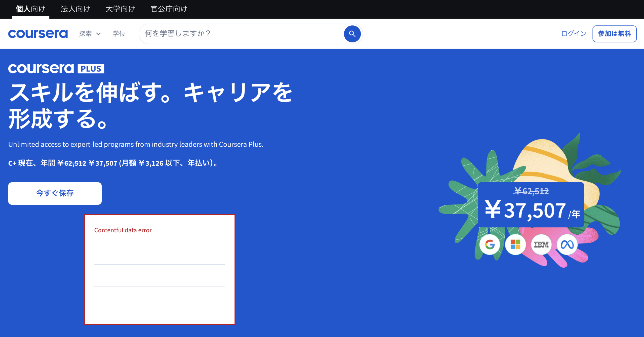Click the ¥37,507/年 price card

click(531, 204)
